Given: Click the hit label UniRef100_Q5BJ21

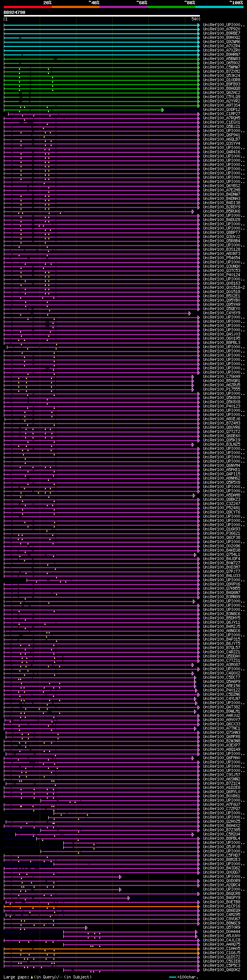Looking at the screenshot, I should tap(222, 127).
